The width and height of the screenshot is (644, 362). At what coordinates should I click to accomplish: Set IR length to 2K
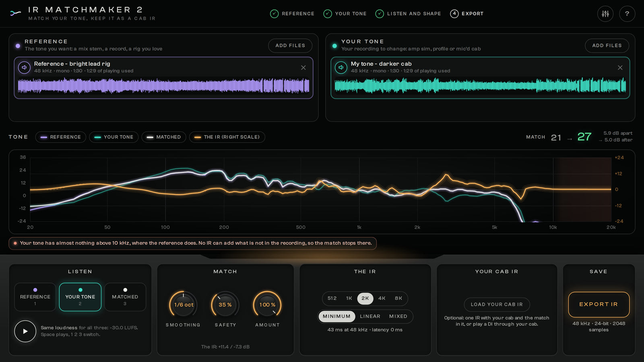coord(365,298)
